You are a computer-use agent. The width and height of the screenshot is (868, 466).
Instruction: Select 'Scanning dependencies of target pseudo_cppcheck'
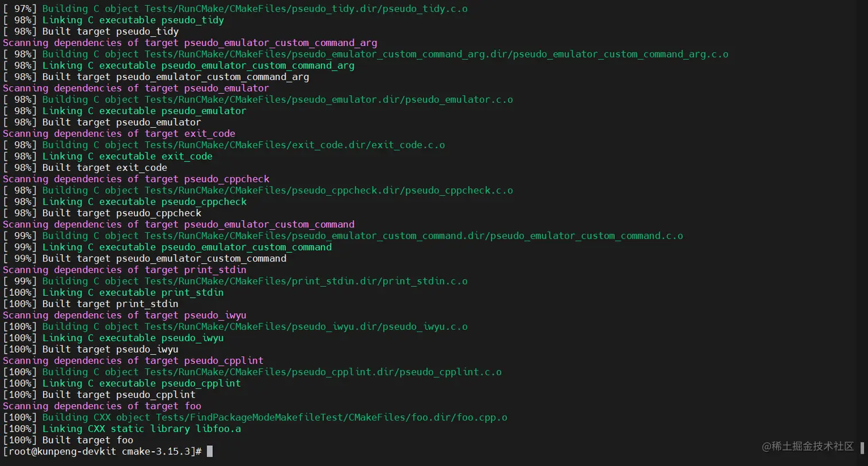(x=136, y=179)
